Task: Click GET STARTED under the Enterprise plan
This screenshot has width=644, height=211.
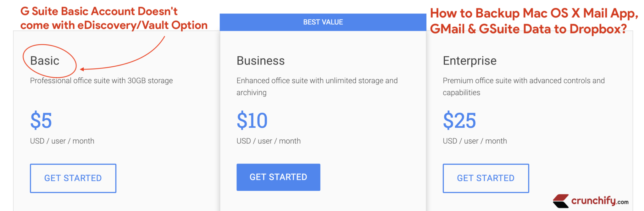Action: (x=486, y=178)
